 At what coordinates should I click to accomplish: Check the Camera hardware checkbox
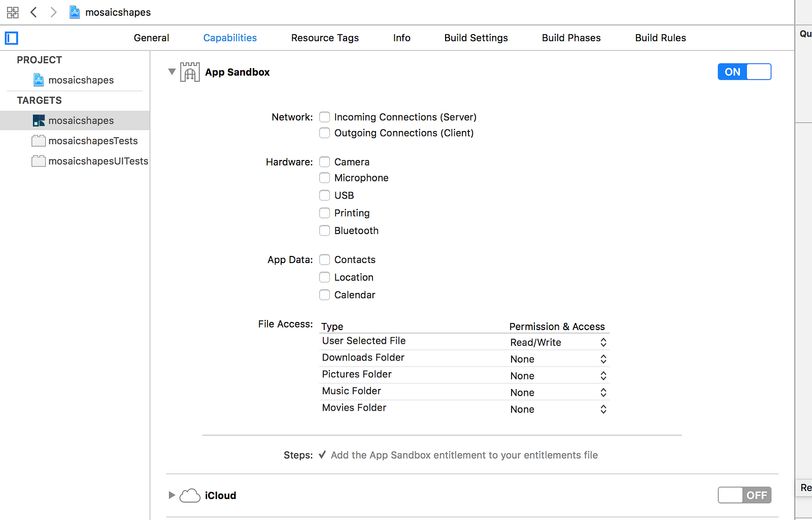click(325, 162)
